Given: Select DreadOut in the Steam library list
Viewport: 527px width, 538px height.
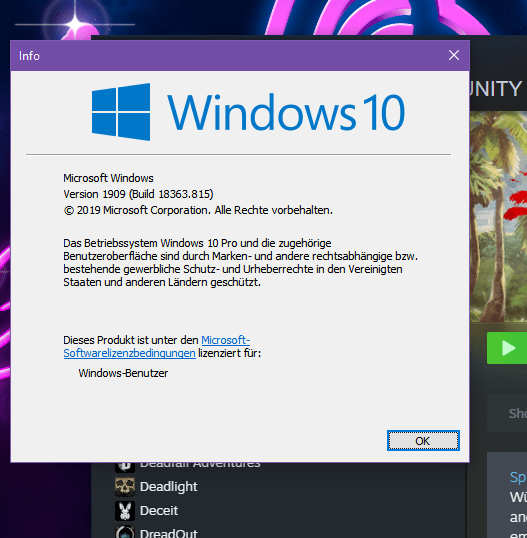Looking at the screenshot, I should click(169, 533).
